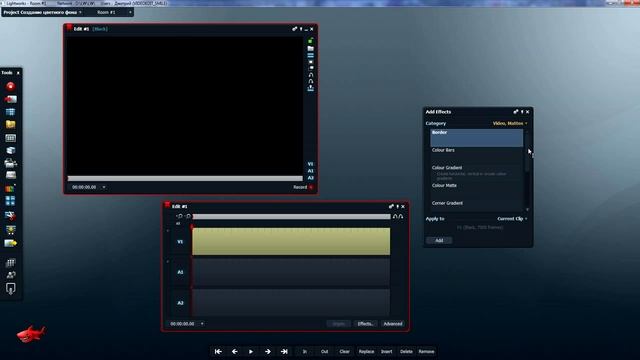Click the stacked boxes icon in Tools panel
640x360 pixels.
11,150
